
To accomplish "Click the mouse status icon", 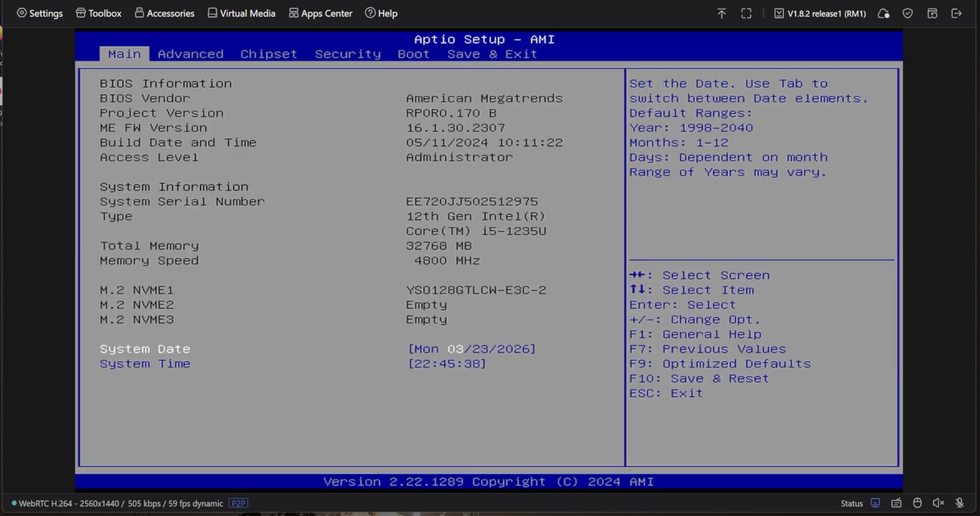I will pyautogui.click(x=918, y=503).
